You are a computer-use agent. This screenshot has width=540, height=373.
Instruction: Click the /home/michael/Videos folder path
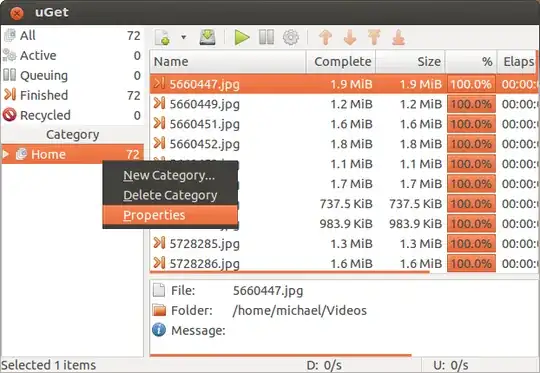[300, 310]
